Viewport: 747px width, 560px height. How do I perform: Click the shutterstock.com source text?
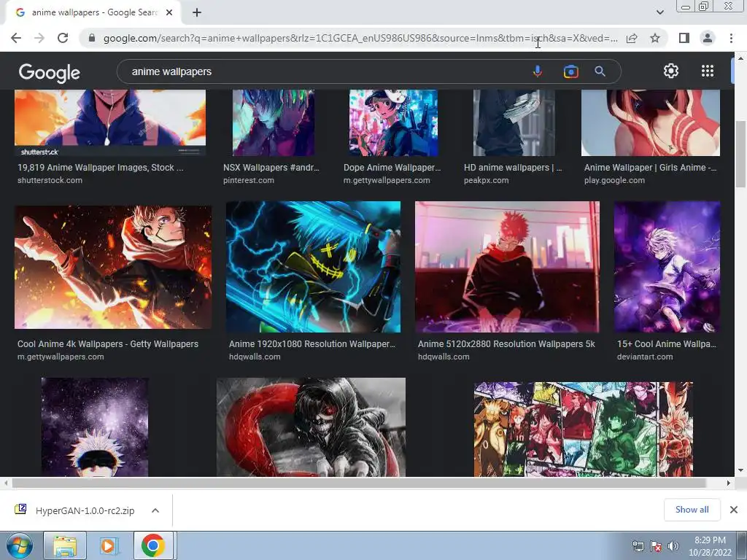tap(50, 181)
